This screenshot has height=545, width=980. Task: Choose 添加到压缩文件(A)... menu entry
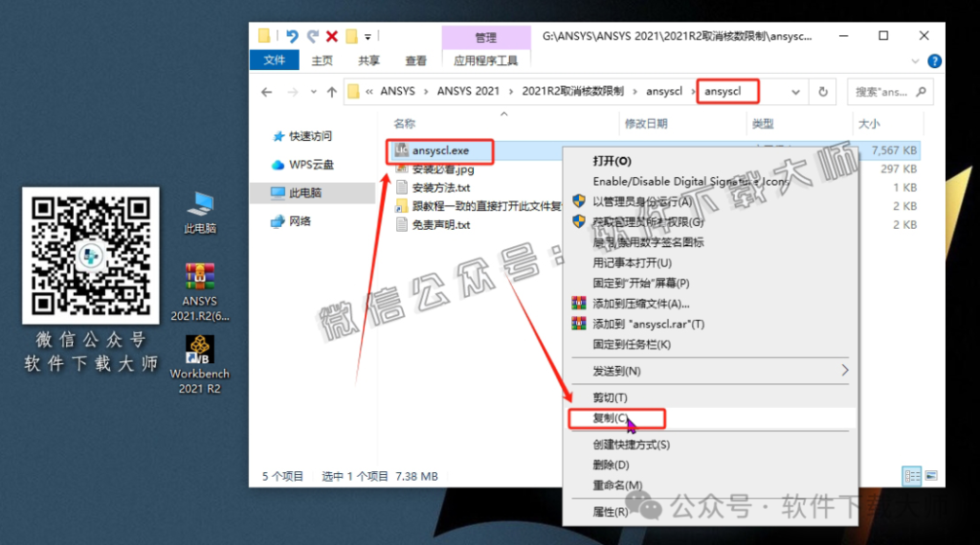(640, 304)
